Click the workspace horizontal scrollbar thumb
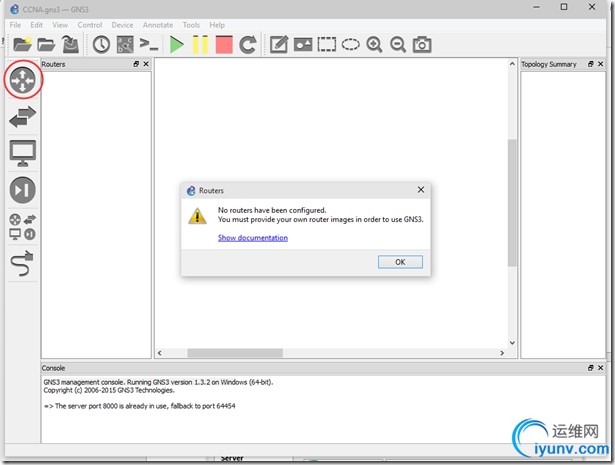615x465 pixels. (x=235, y=353)
